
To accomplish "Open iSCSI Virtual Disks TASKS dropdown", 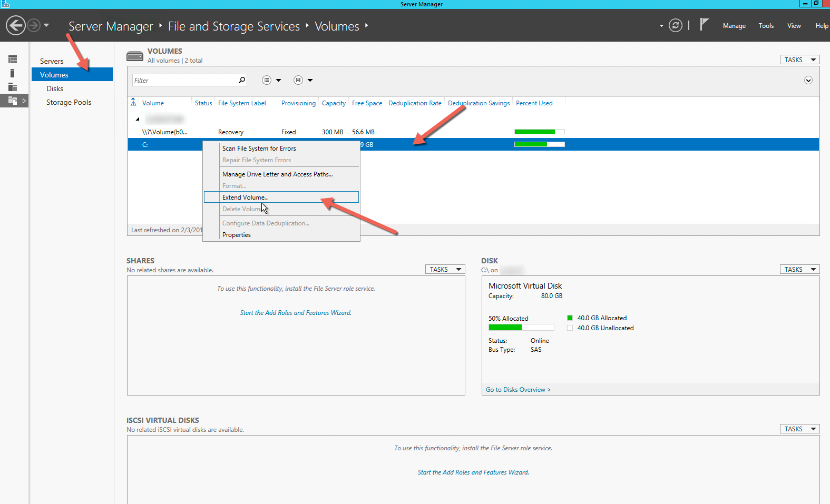I will coord(799,429).
